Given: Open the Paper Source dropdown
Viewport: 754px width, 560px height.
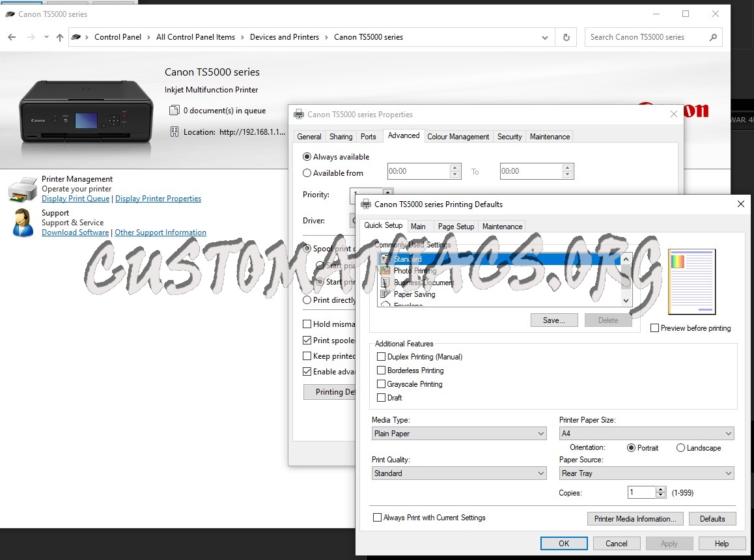Looking at the screenshot, I should tap(647, 473).
